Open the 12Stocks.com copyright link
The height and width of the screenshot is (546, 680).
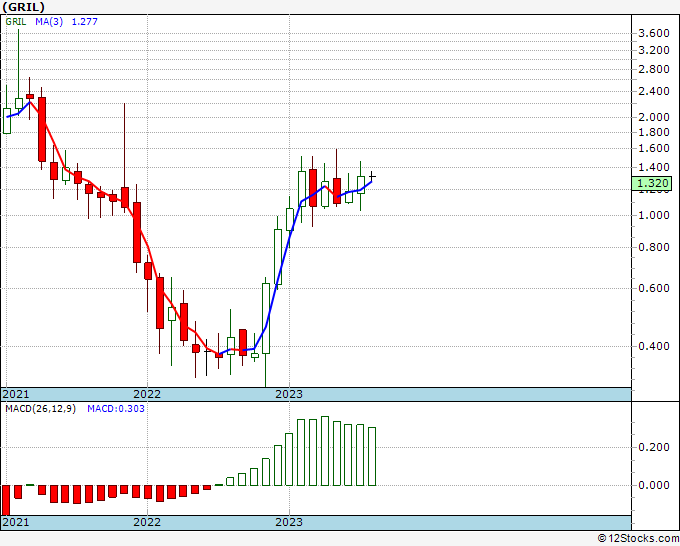point(638,539)
